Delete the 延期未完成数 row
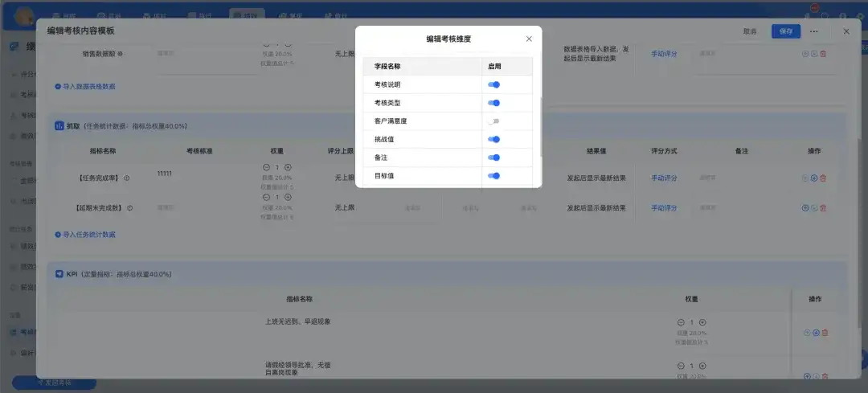868x393 pixels. tap(823, 208)
